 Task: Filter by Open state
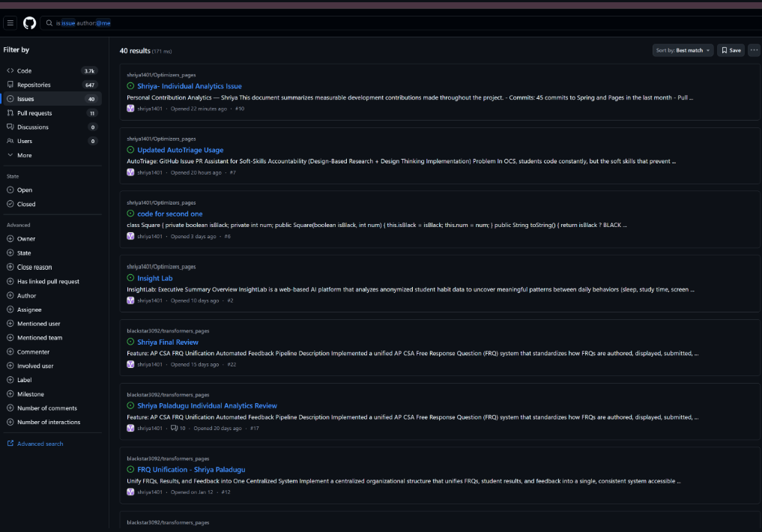[25, 190]
